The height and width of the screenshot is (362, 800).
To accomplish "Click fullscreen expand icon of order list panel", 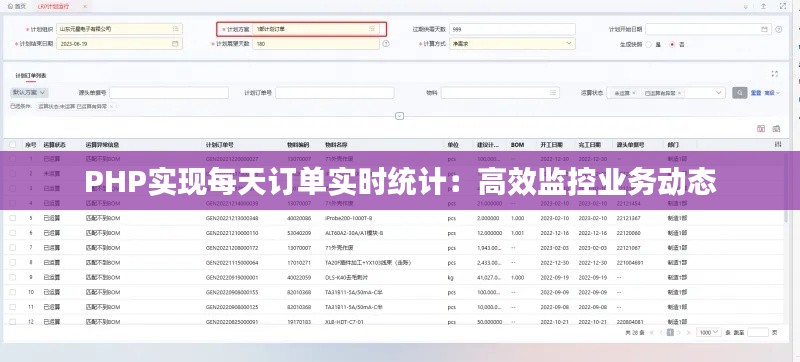I will point(774,74).
